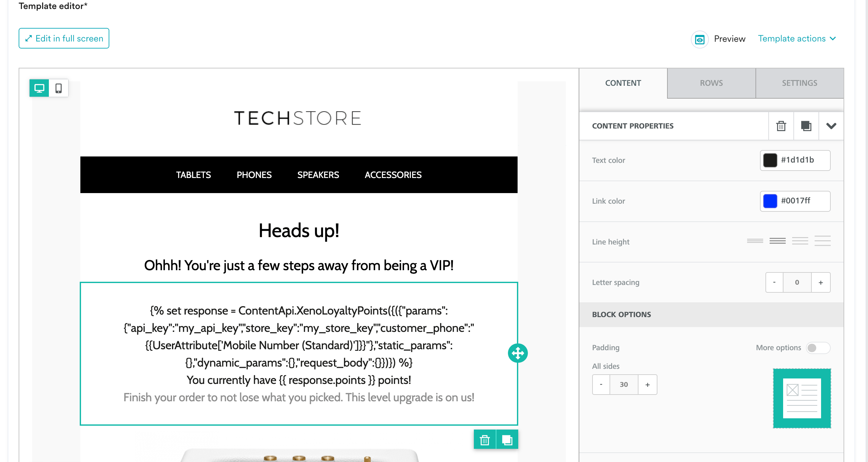The image size is (868, 462).
Task: Click the ContentApi.XenoLoyaltyPoints code line
Action: point(299,310)
